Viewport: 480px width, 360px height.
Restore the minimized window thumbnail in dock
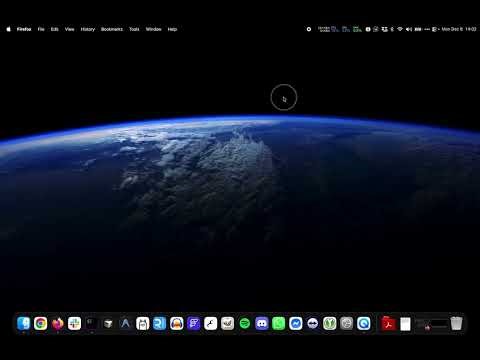[431, 324]
